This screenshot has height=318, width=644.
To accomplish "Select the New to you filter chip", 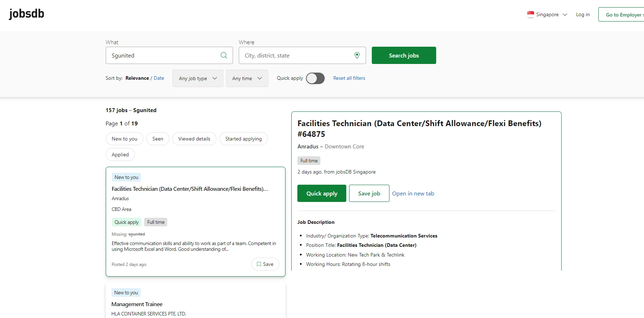I will click(124, 139).
